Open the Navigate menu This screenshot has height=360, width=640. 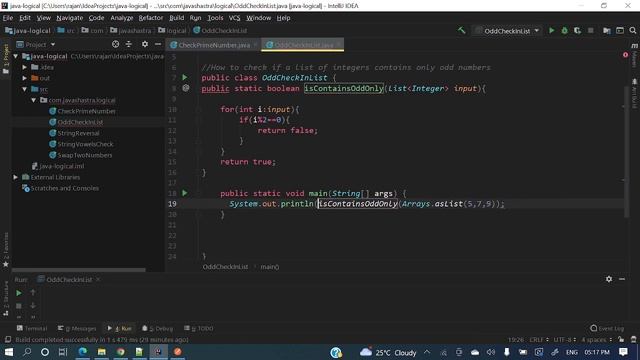click(70, 18)
